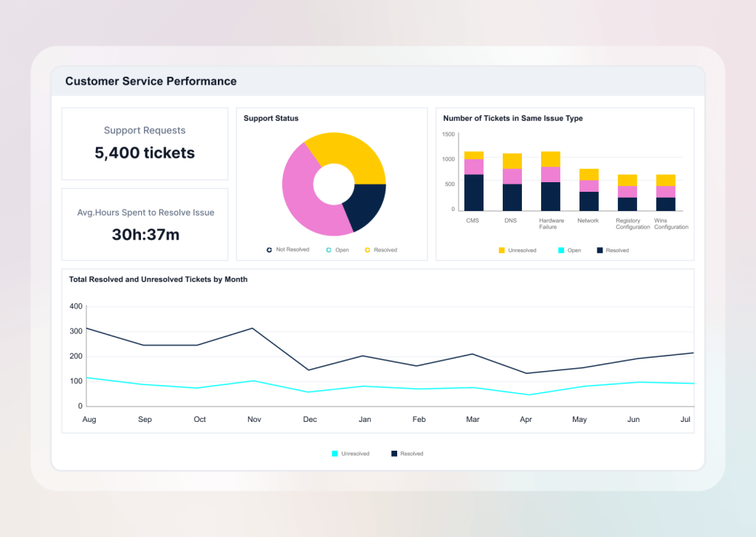The height and width of the screenshot is (537, 756).
Task: Click the yellow top of the CMS bar
Action: coord(474,155)
